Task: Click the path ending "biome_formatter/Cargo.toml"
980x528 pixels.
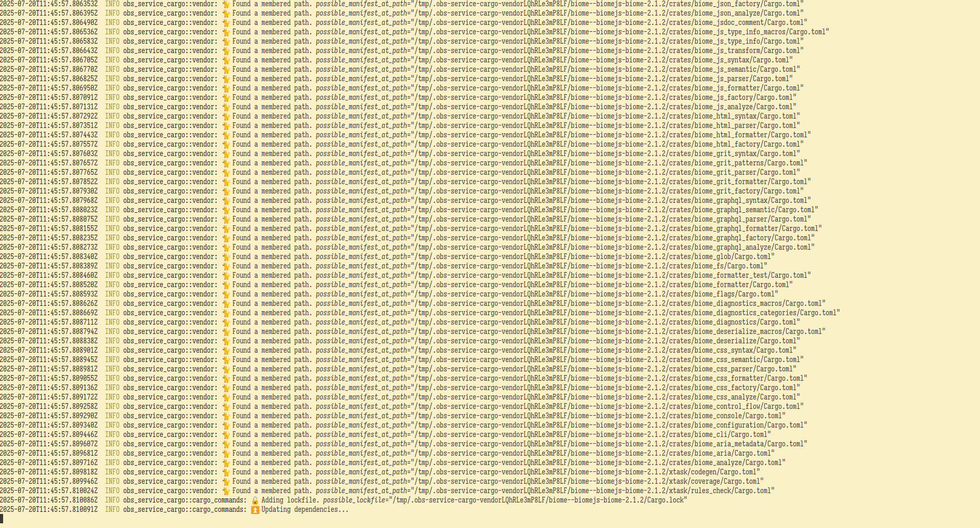Action: [602, 285]
